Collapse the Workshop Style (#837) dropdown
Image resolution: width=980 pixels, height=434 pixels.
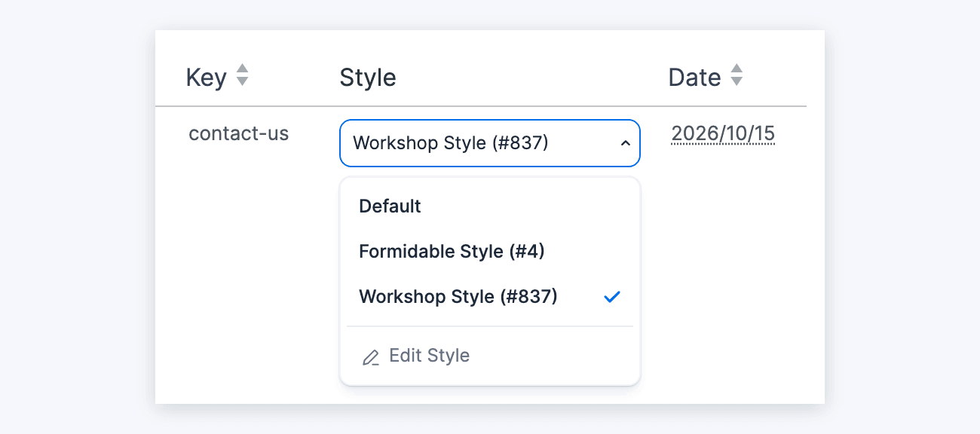click(x=490, y=143)
